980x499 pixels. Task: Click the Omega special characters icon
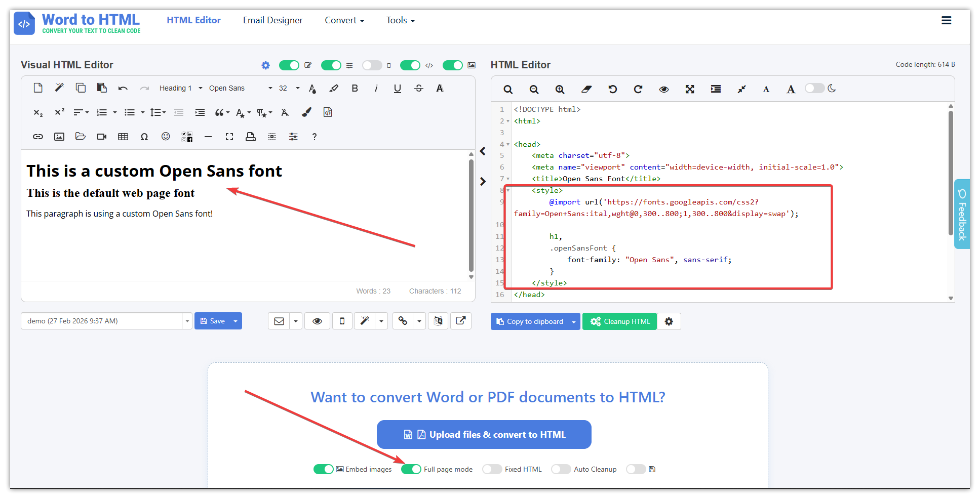144,137
